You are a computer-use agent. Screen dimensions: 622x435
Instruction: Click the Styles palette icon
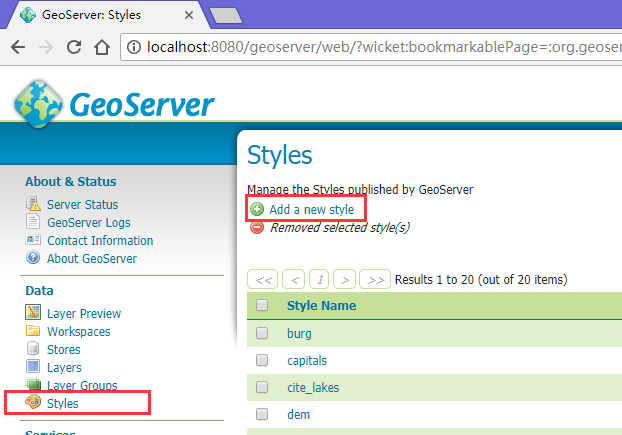tap(33, 402)
